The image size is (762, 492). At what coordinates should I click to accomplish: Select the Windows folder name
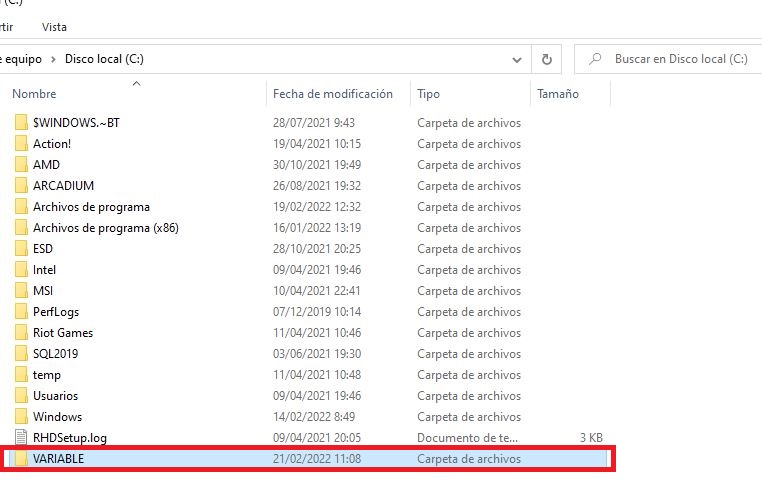(x=57, y=417)
